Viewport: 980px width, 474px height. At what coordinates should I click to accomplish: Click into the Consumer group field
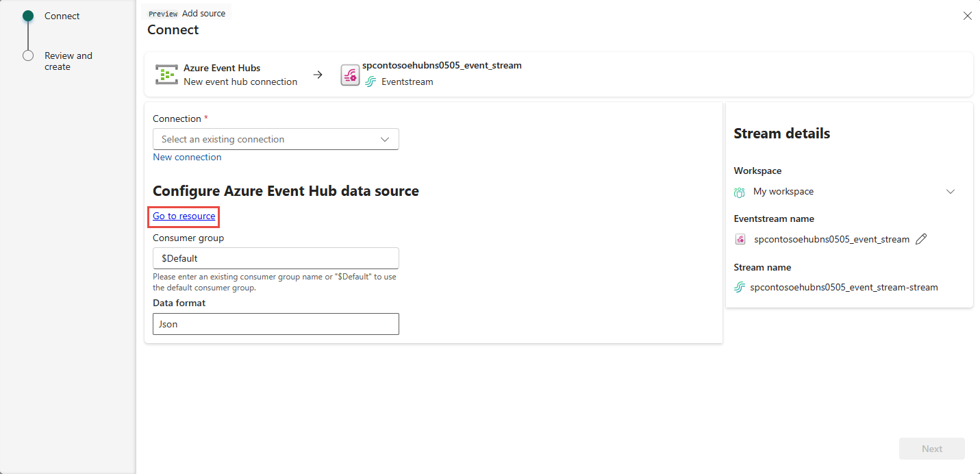click(276, 258)
